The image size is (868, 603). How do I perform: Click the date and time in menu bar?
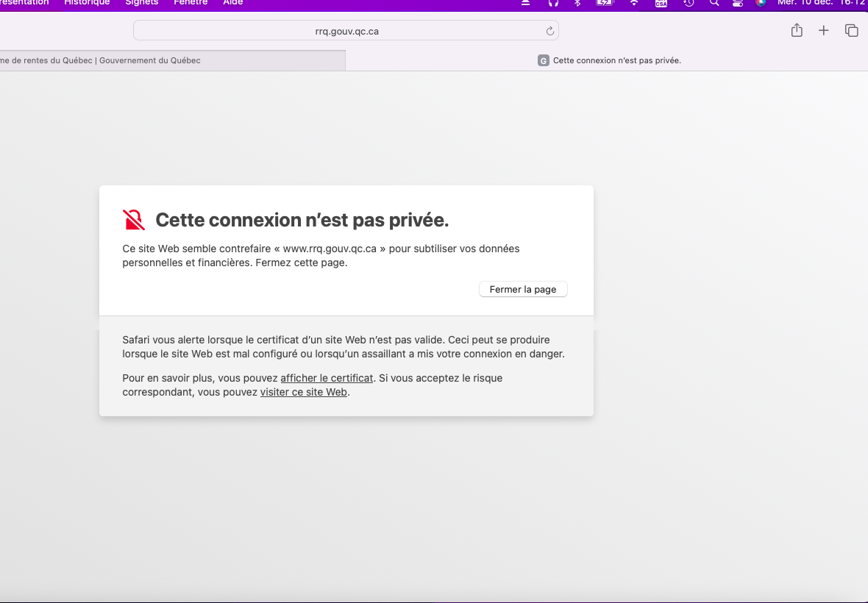point(822,3)
